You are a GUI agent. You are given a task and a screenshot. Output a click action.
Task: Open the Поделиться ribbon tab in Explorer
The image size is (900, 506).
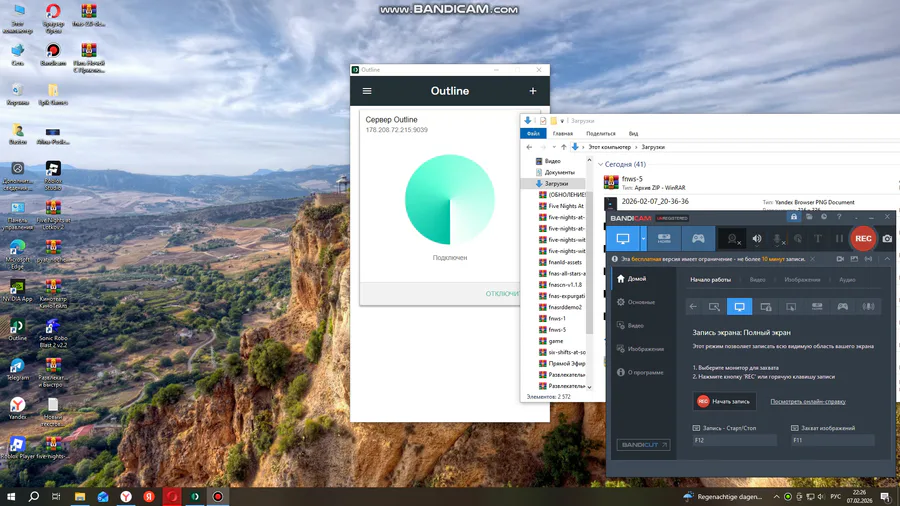click(601, 134)
